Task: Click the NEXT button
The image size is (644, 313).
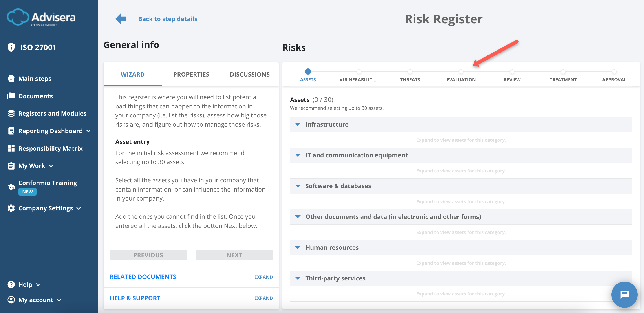Action: click(234, 255)
